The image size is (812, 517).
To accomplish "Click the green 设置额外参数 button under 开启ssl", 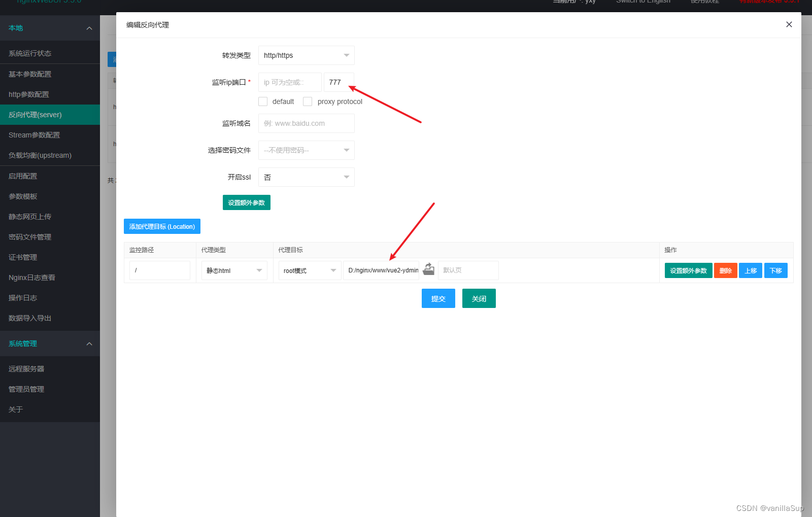I will [x=247, y=202].
